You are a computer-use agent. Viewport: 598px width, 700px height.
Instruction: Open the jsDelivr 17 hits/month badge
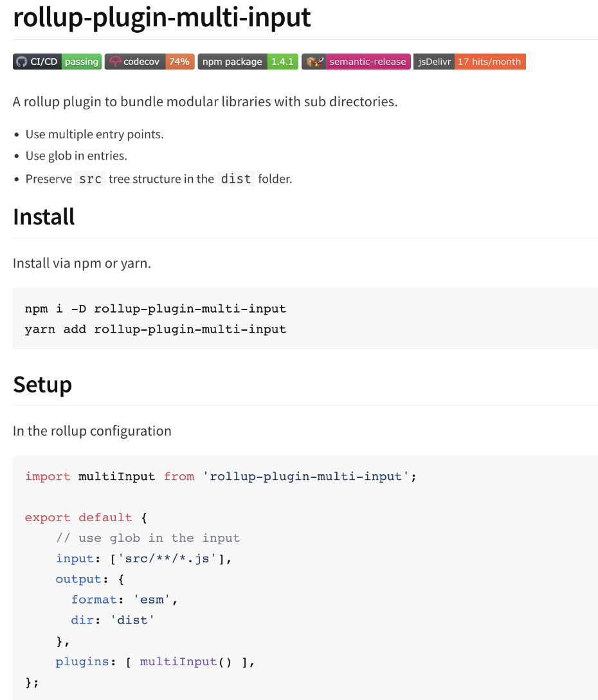(x=469, y=62)
